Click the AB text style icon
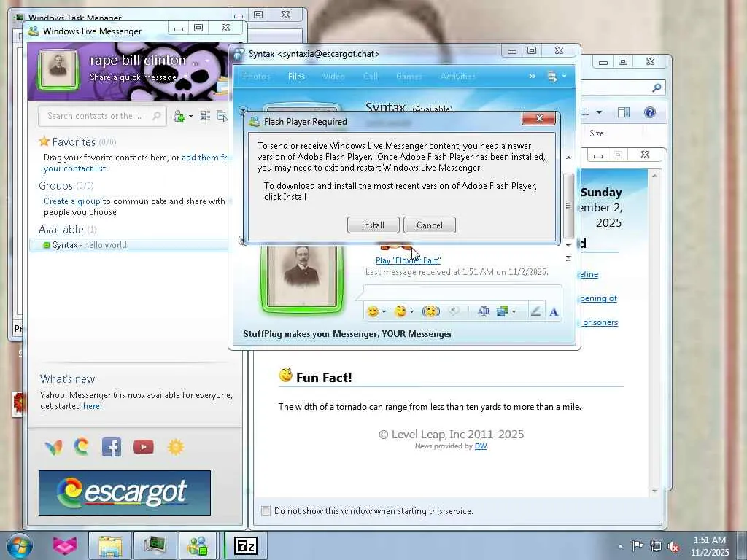 483,311
